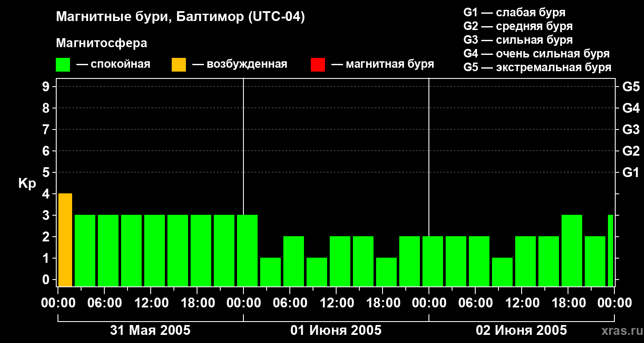Click the 31 May 12:00–15:00 green bar
This screenshot has height=343, width=644.
155,250
